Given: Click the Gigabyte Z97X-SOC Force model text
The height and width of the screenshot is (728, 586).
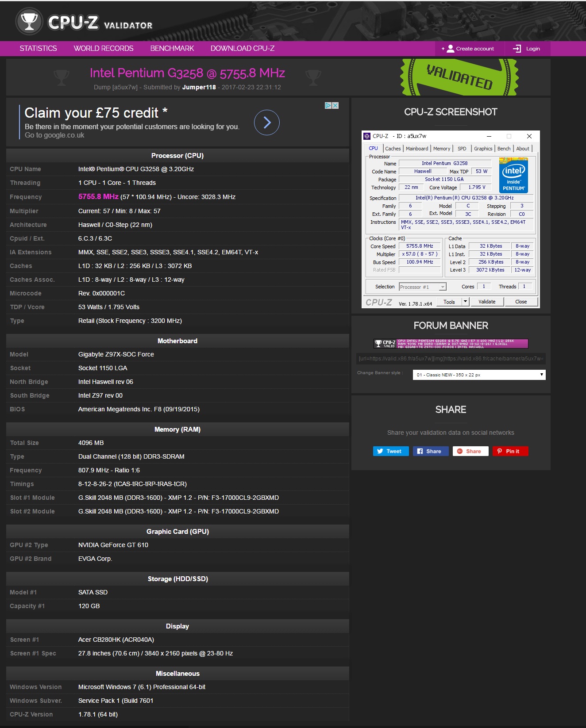Looking at the screenshot, I should (x=116, y=354).
